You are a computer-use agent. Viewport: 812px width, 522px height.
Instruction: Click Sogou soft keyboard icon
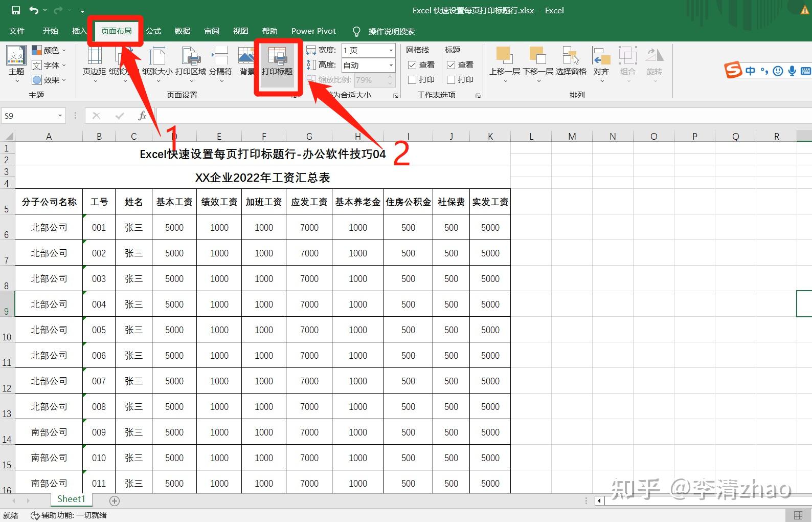pyautogui.click(x=806, y=71)
